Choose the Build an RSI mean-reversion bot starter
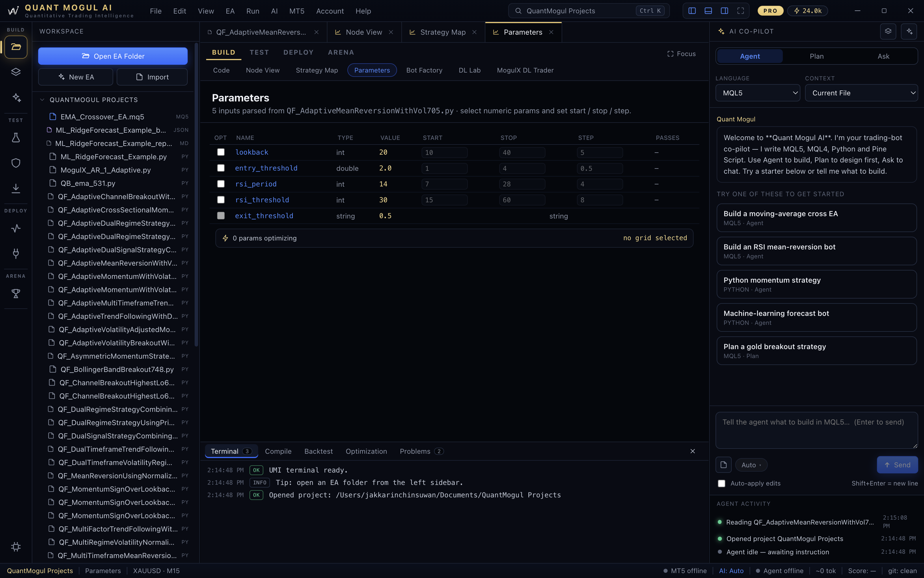 point(817,251)
